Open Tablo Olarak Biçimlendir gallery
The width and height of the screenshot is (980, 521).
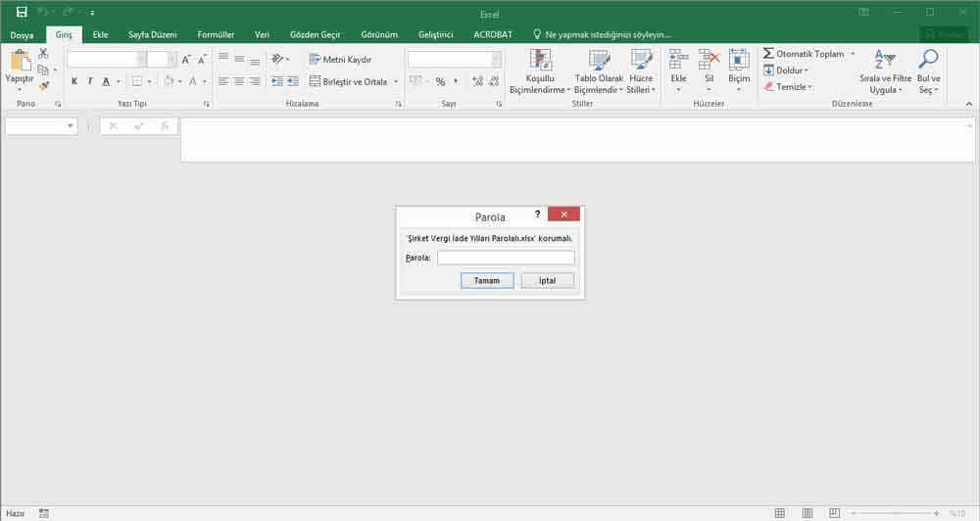coord(599,71)
